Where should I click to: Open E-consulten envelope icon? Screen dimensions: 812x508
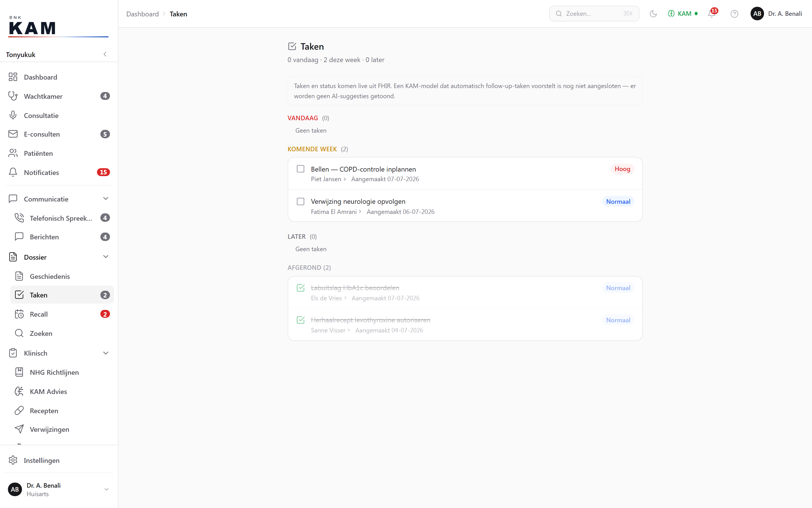[x=13, y=134]
